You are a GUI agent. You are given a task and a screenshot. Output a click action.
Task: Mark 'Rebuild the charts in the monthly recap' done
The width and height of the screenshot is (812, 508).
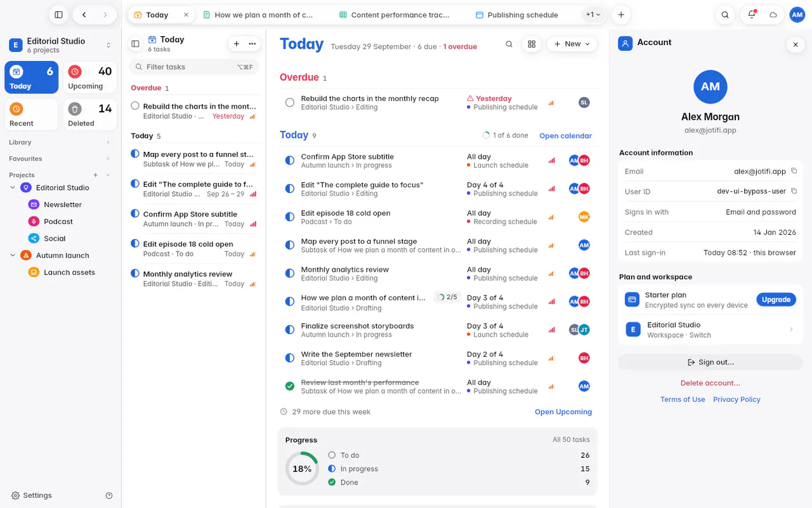click(290, 102)
